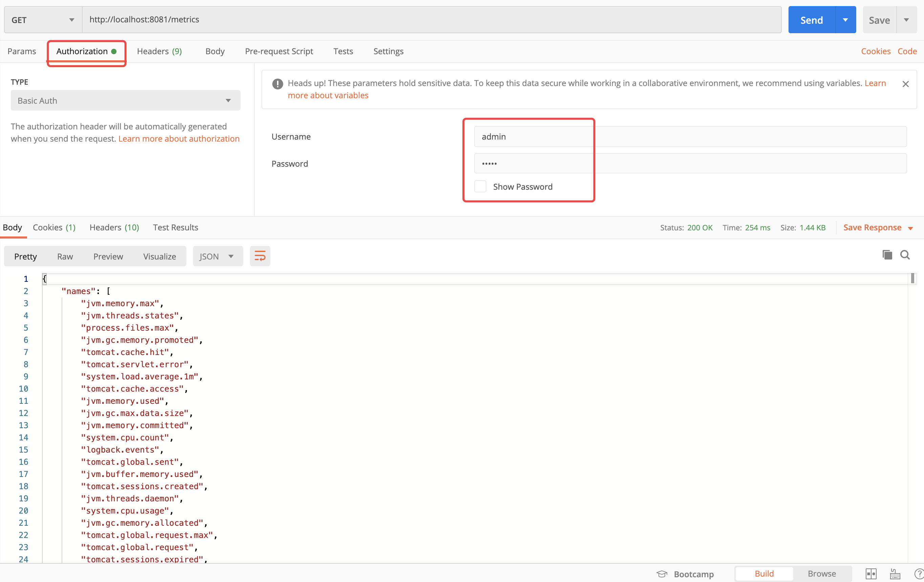Enable the Show Password checkbox

click(480, 187)
